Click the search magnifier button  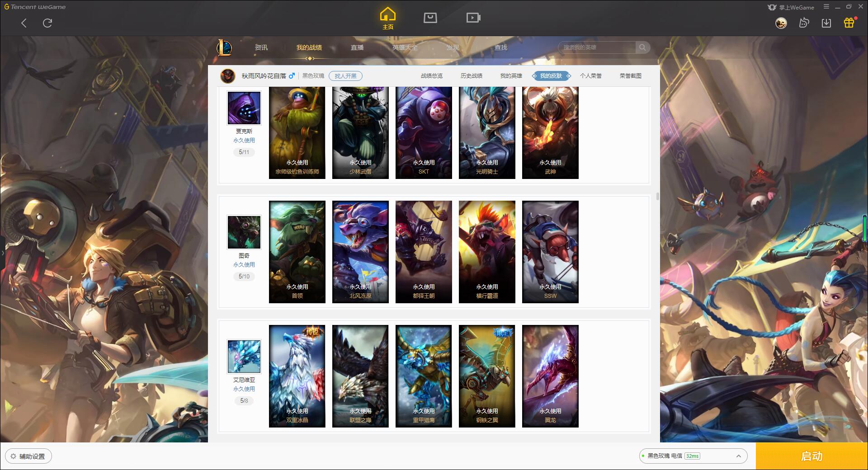[642, 47]
